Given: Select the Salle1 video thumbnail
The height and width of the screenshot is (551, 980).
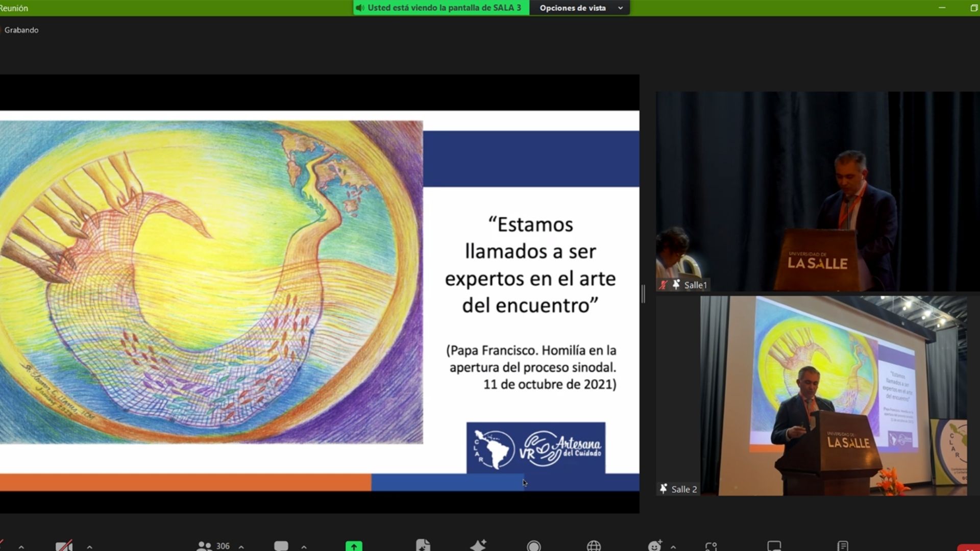Looking at the screenshot, I should tap(817, 191).
